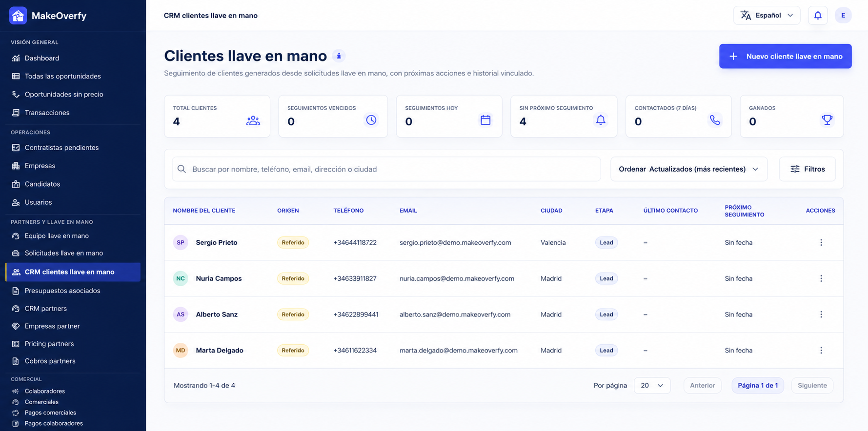Open the per-page 20 dropdown
The height and width of the screenshot is (431, 868).
[652, 386]
